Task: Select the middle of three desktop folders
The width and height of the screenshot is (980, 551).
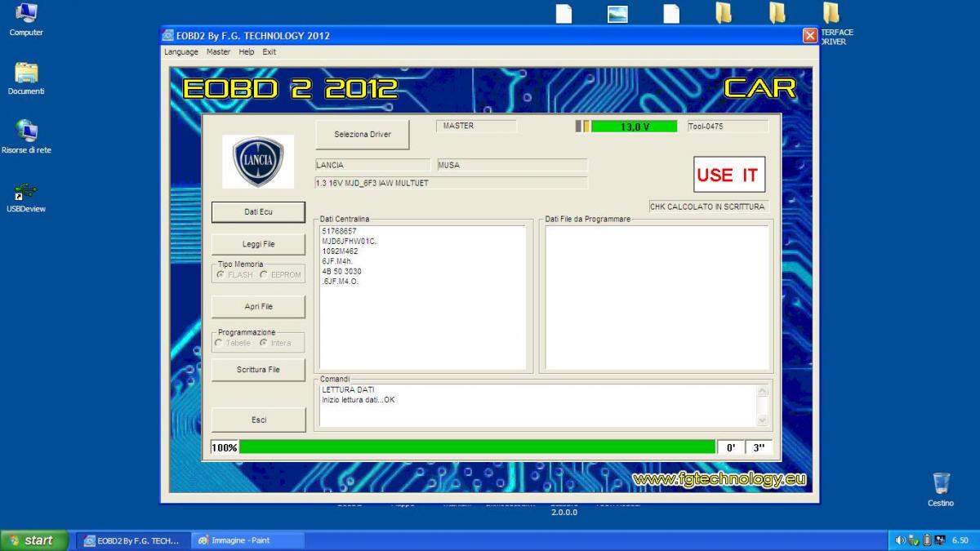Action: tap(777, 13)
